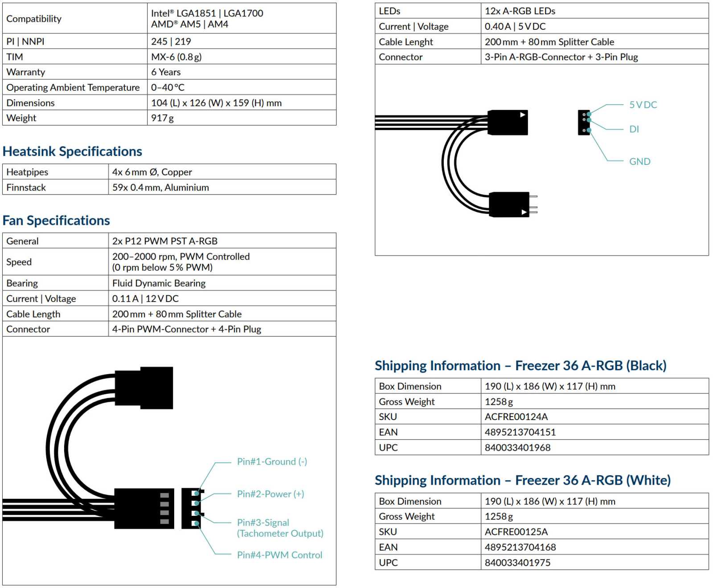
Task: Click the 'Pin#2-Power (+)' label
Action: [x=270, y=494]
